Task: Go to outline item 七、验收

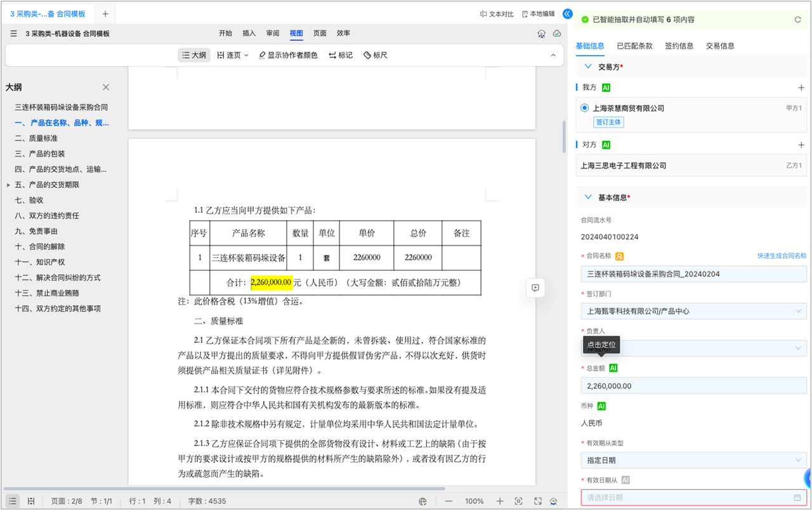Action: click(x=29, y=200)
